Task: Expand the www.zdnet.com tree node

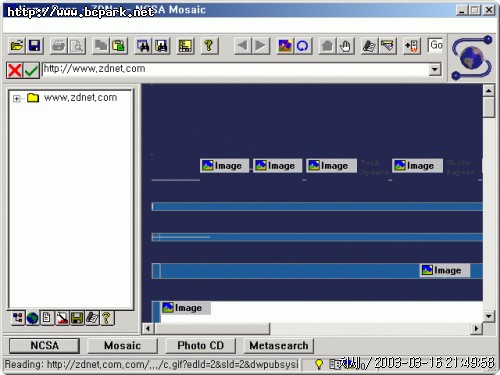Action: click(17, 98)
